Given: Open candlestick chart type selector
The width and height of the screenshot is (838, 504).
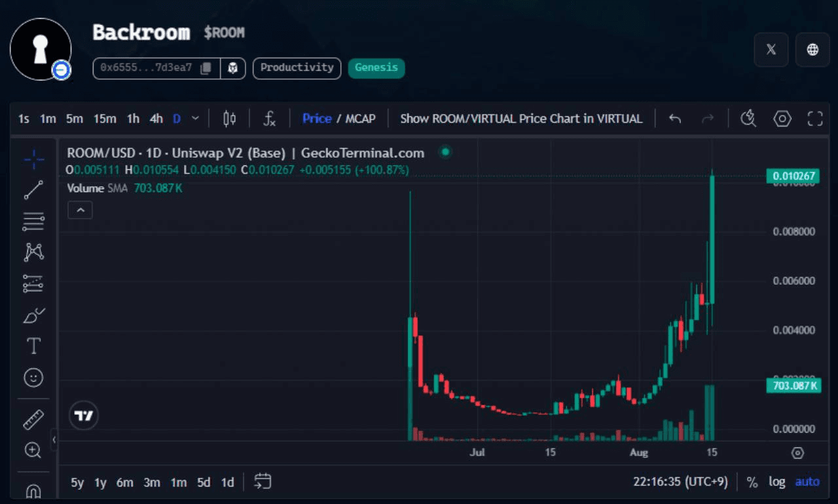Looking at the screenshot, I should 229,118.
